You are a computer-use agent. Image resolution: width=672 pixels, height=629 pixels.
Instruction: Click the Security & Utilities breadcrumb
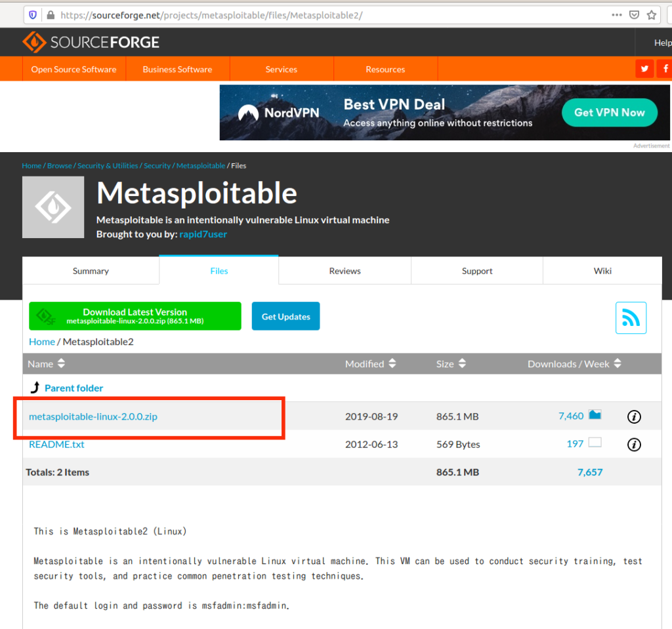coord(108,165)
